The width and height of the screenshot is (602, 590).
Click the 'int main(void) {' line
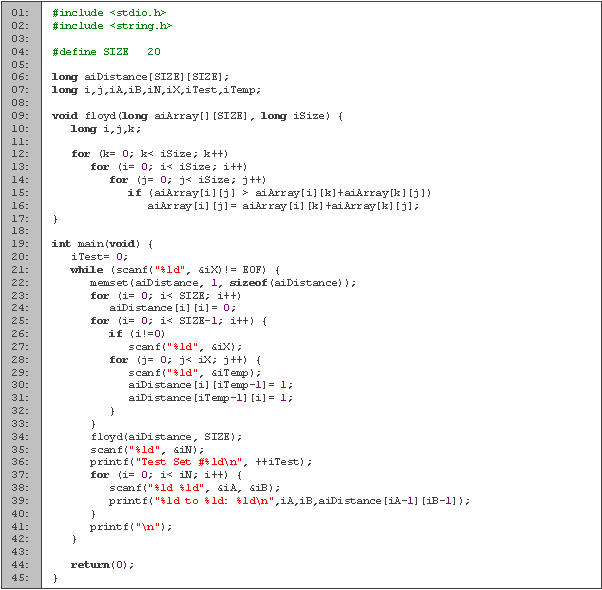(103, 244)
